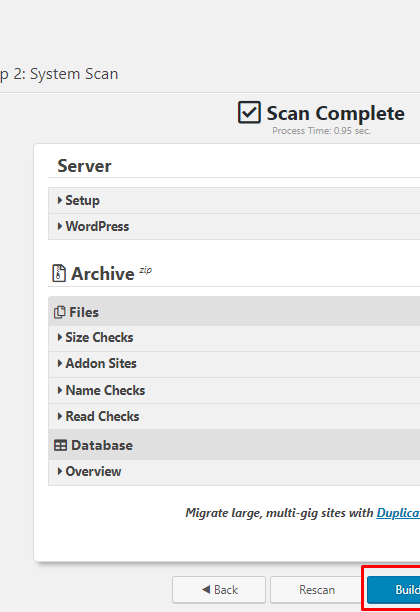The image size is (420, 612).
Task: Expand the Addon Sites row
Action: click(234, 364)
